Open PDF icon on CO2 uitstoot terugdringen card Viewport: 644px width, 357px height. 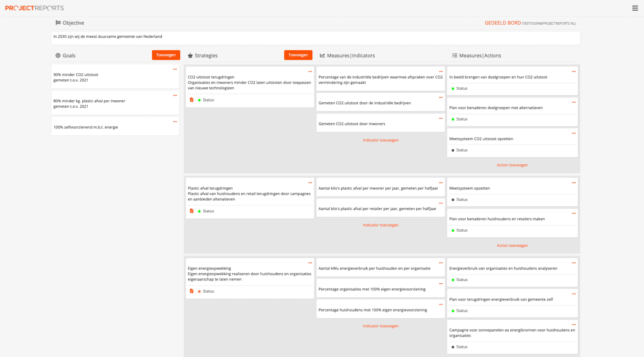tap(192, 100)
